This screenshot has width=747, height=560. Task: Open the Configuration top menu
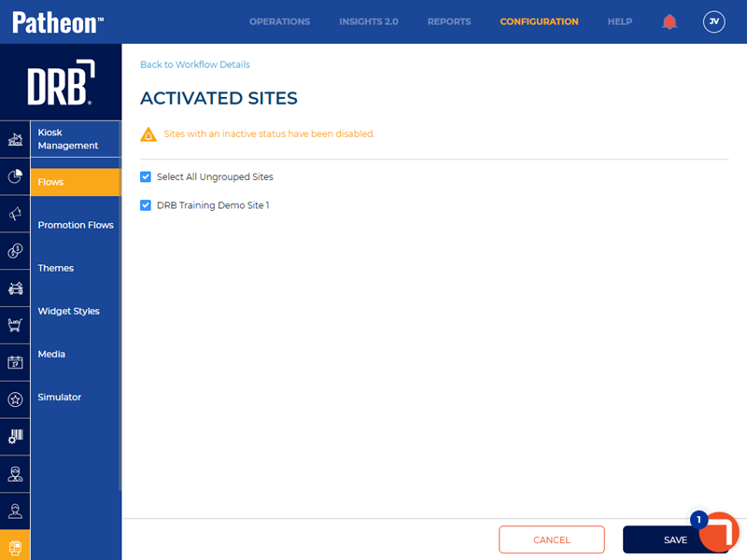[539, 21]
